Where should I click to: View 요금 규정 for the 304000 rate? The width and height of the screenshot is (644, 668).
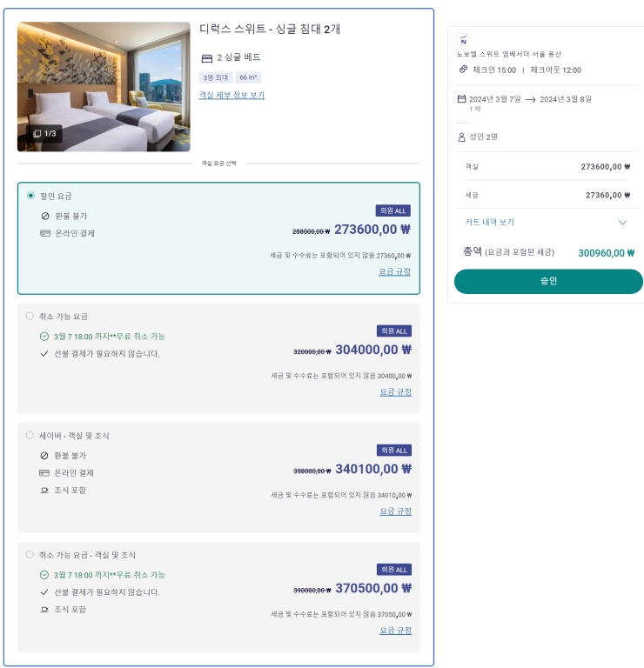click(395, 391)
